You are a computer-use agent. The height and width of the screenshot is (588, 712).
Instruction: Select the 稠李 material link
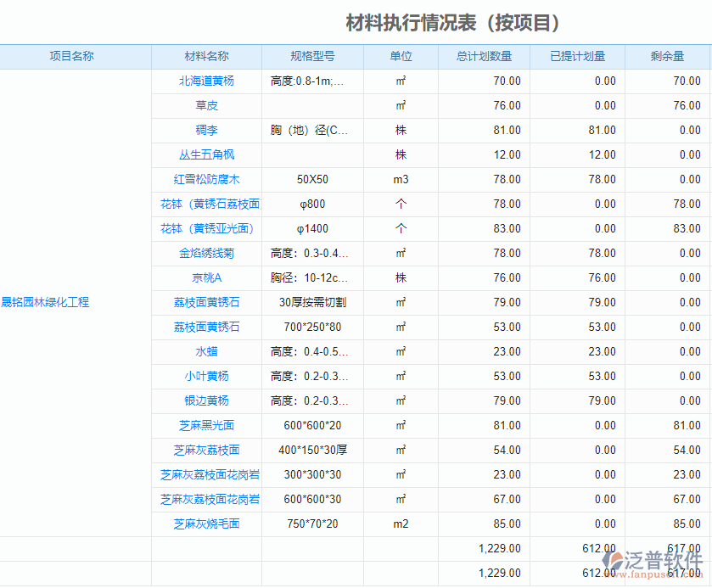[206, 131]
